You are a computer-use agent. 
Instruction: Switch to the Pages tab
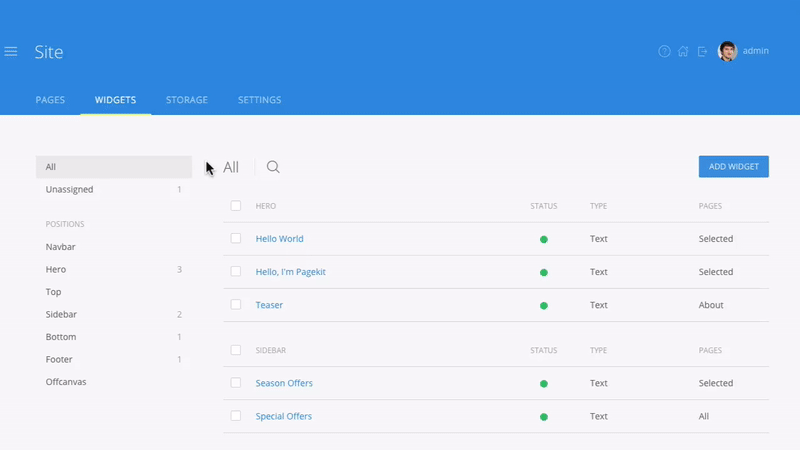click(x=50, y=100)
